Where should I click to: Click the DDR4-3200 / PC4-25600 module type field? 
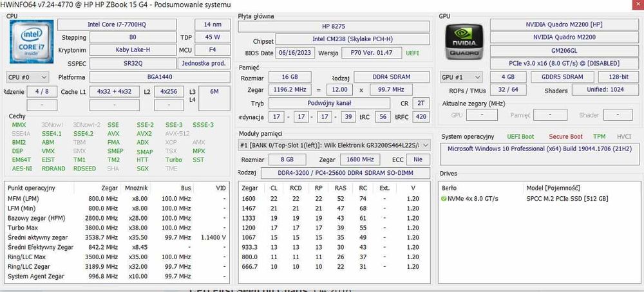[x=346, y=173]
